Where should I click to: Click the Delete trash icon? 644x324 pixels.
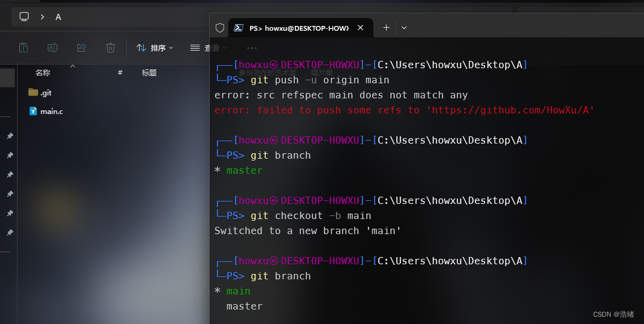click(111, 48)
